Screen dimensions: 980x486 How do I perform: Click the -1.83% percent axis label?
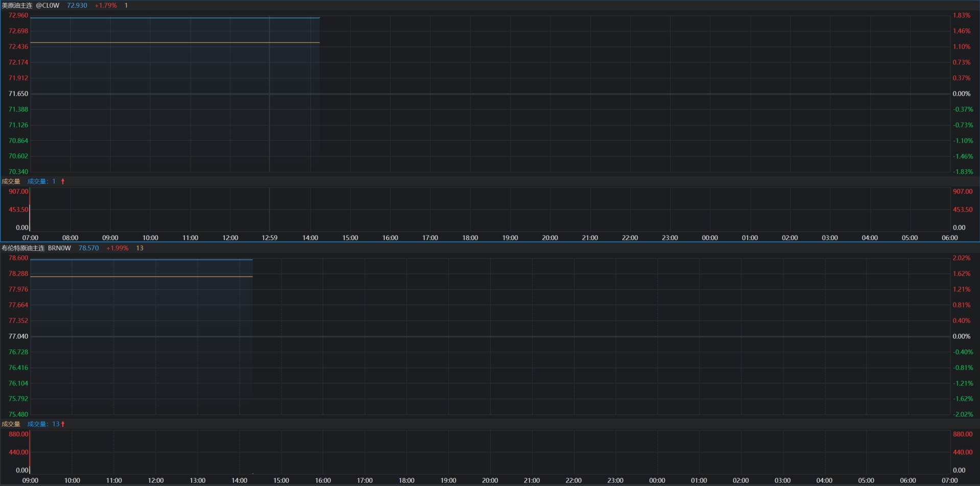(963, 172)
